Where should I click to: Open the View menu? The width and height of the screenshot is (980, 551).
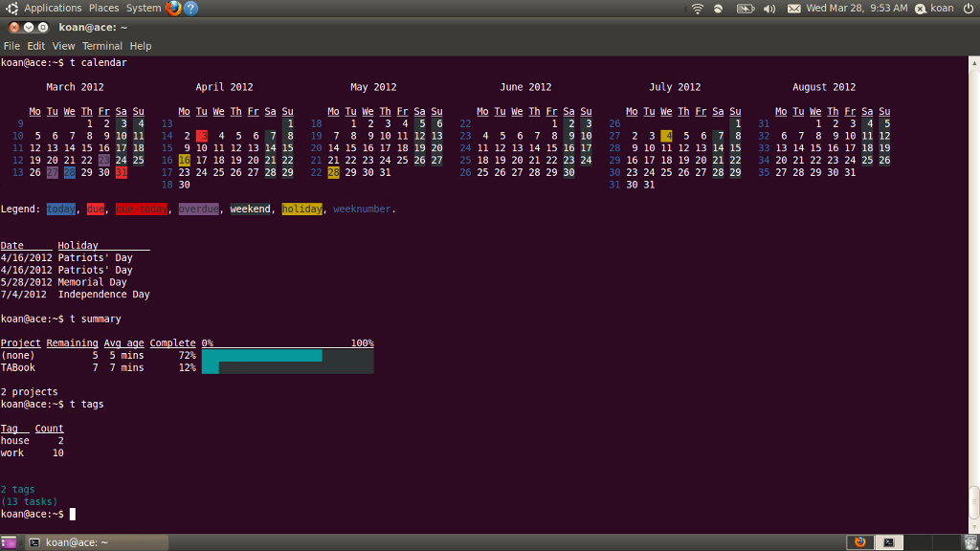click(x=63, y=46)
